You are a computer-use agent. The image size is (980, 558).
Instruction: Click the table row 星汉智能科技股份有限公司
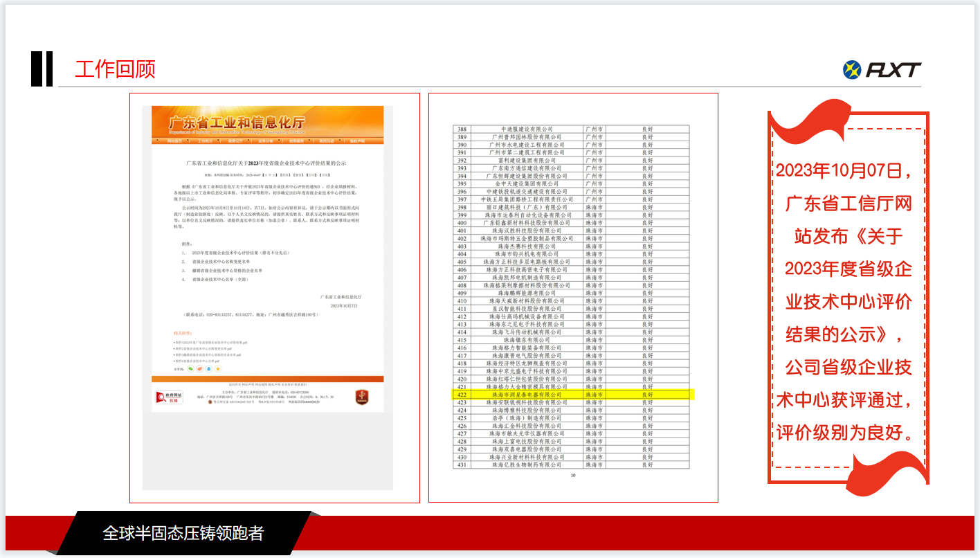tap(571, 309)
